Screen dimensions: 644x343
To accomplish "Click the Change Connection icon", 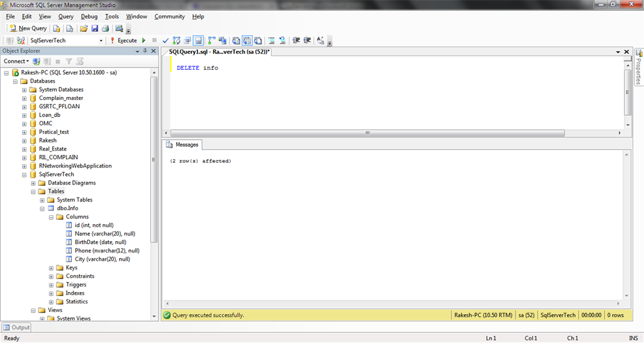I will click(x=21, y=40).
